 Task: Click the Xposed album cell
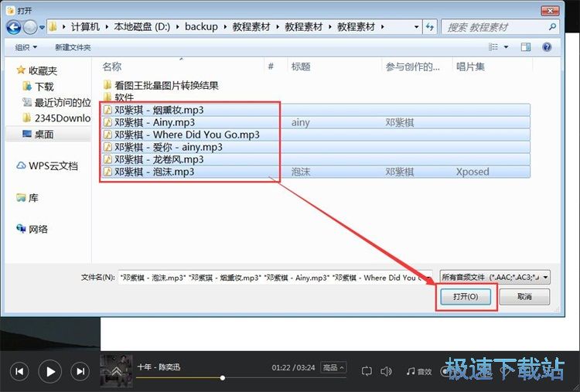click(473, 172)
